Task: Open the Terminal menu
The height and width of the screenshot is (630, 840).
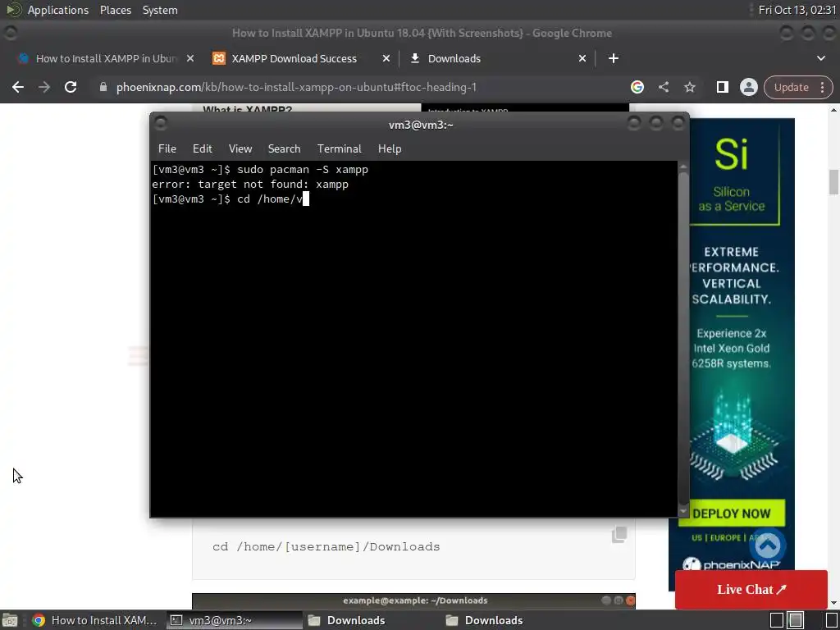Action: click(339, 149)
